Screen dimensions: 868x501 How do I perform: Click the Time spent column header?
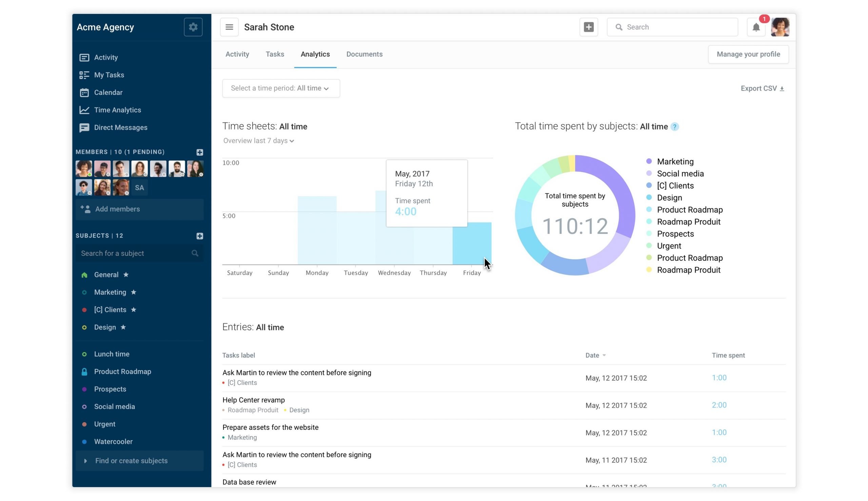728,355
